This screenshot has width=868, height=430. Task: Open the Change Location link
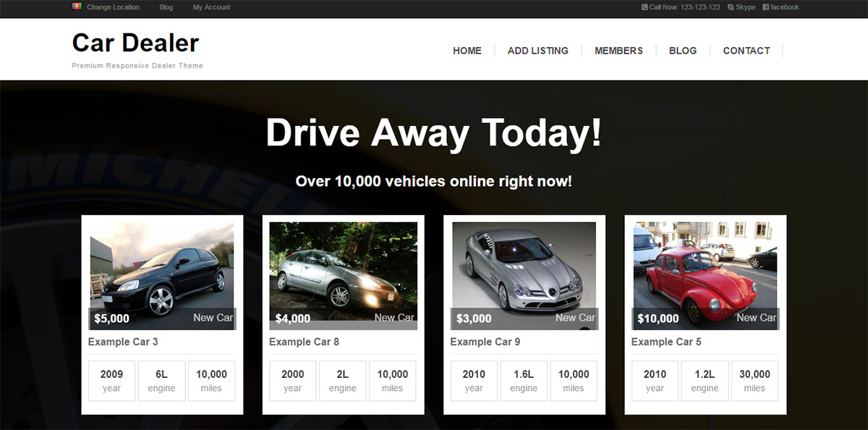(113, 7)
